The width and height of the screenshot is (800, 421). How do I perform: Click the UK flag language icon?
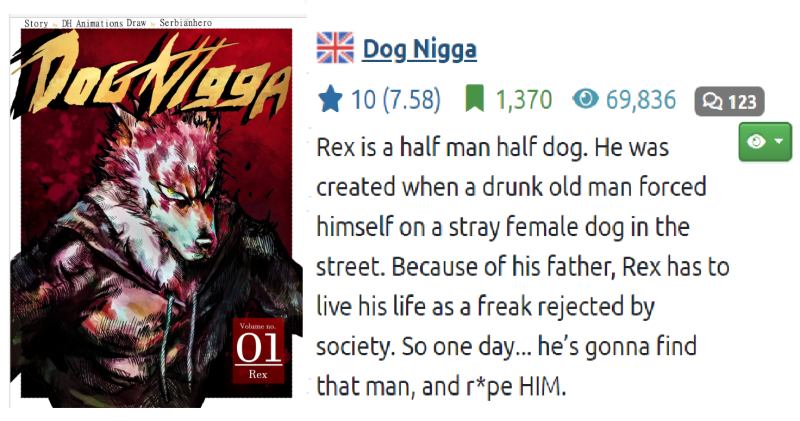point(335,48)
